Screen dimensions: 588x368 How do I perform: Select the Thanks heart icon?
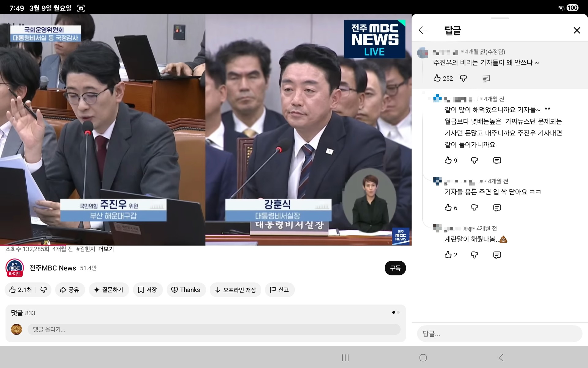coord(175,289)
